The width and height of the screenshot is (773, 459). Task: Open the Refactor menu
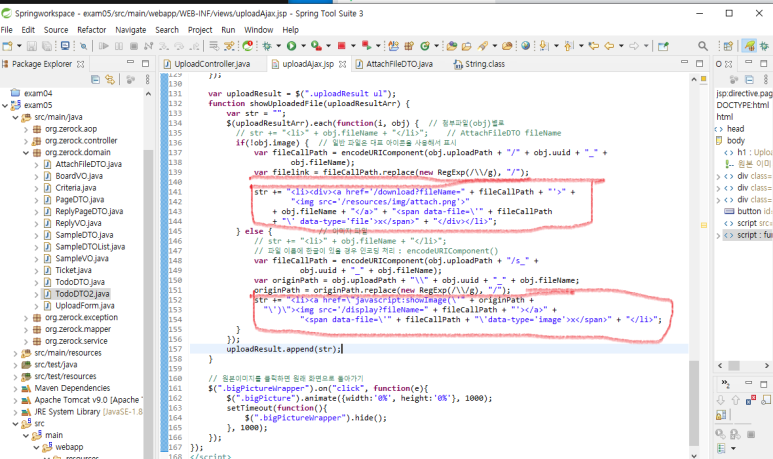click(91, 30)
